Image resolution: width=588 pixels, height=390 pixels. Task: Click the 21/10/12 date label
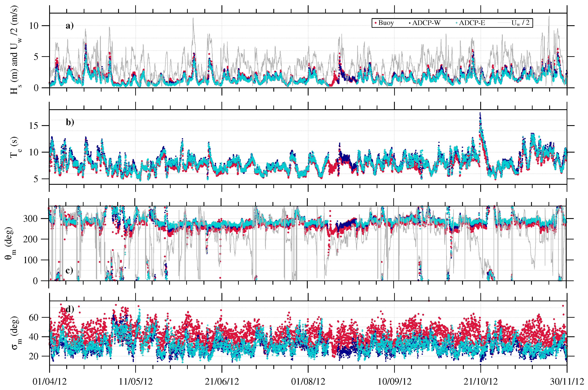click(481, 382)
